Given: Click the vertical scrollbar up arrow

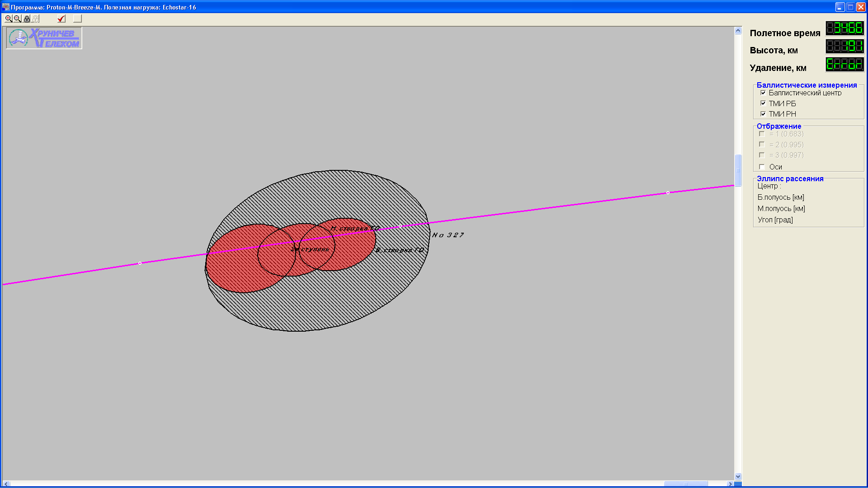Looking at the screenshot, I should [x=738, y=31].
